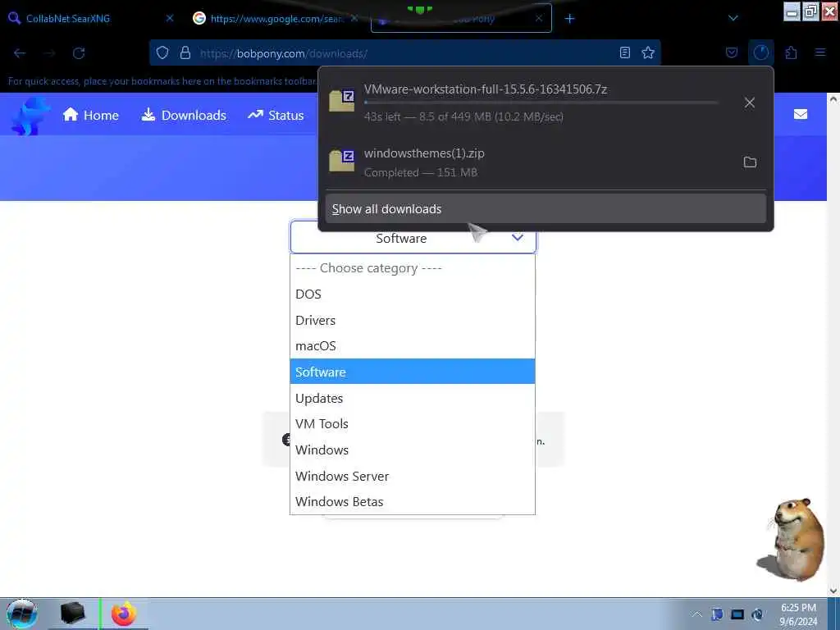Viewport: 840px width, 630px height.
Task: Open the Status nav link
Action: (276, 115)
